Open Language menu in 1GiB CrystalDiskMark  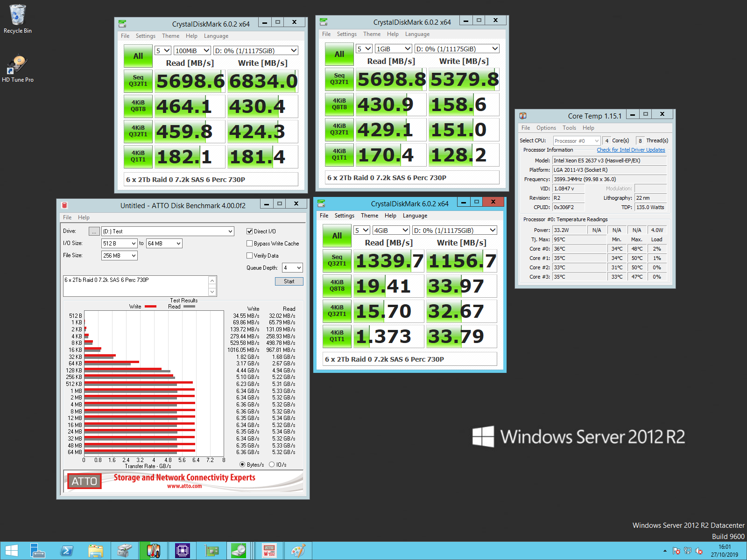pyautogui.click(x=417, y=34)
